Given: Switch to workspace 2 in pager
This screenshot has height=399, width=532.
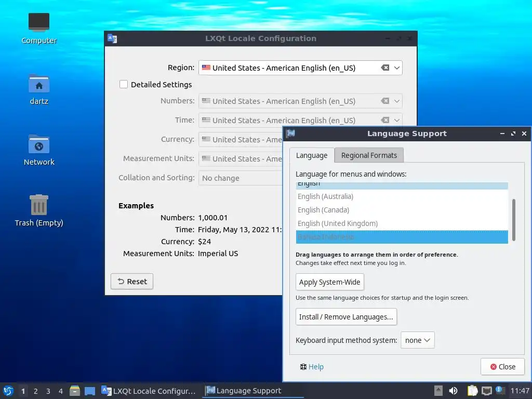Looking at the screenshot, I should click(x=36, y=391).
